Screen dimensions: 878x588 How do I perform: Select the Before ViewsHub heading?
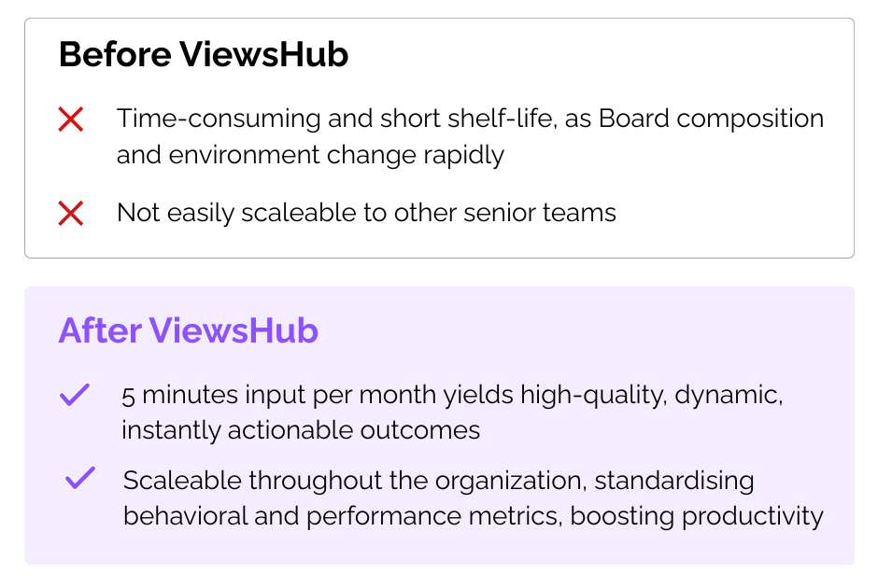pos(204,54)
